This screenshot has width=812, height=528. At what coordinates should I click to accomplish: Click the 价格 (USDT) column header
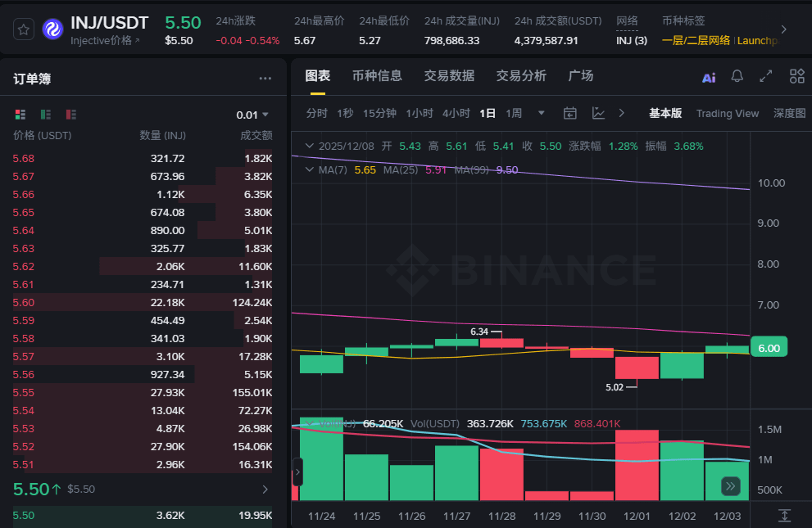43,136
